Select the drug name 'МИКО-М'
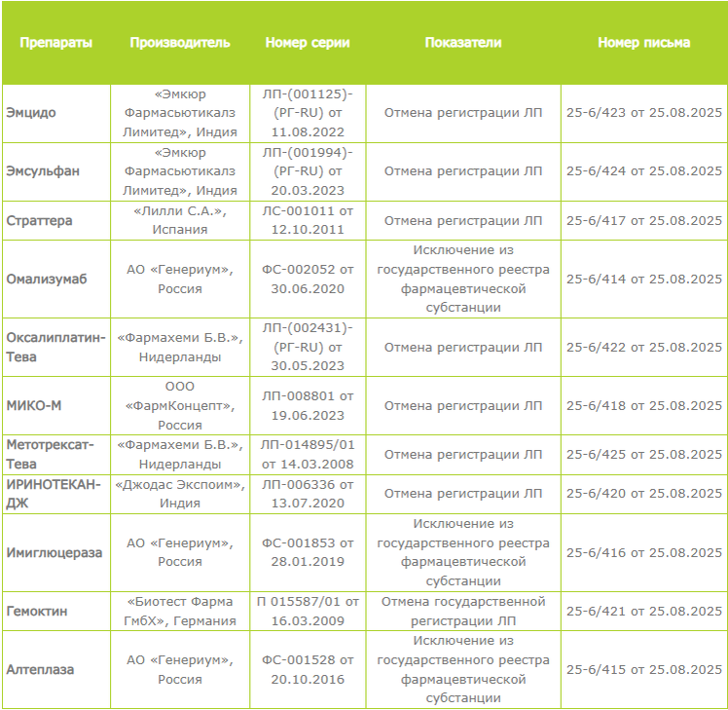The width and height of the screenshot is (728, 710). tap(34, 406)
